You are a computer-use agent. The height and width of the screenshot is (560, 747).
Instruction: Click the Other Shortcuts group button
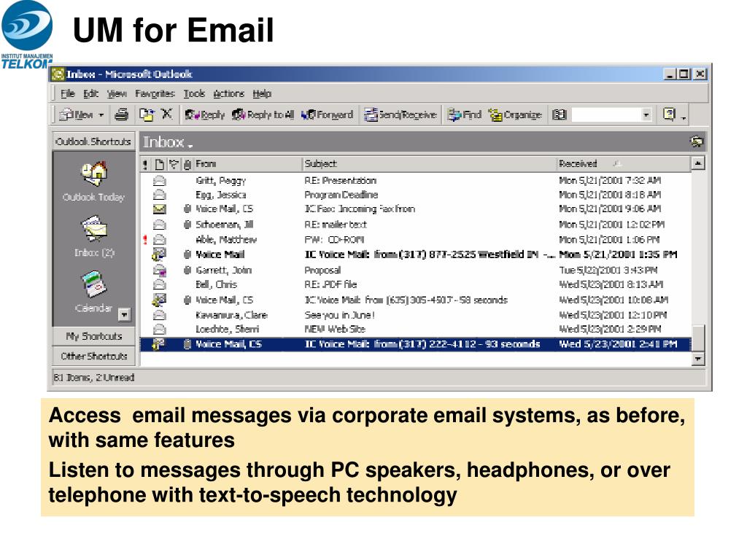94,356
